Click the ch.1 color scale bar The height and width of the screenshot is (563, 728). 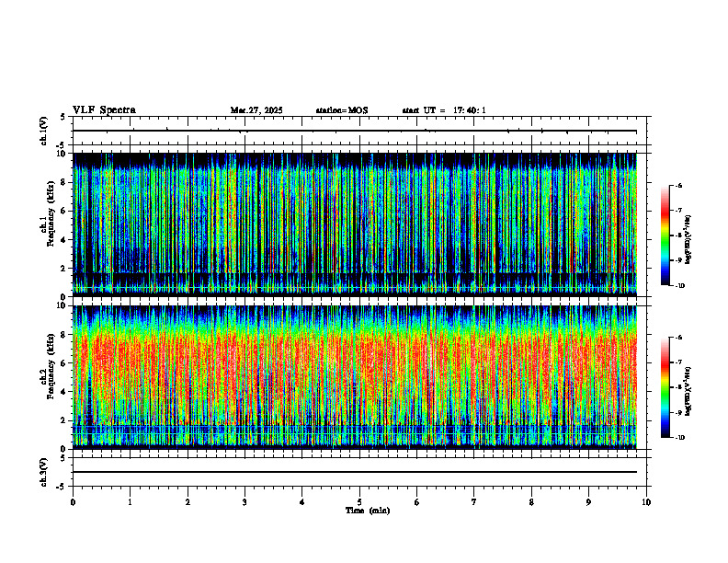pos(665,236)
